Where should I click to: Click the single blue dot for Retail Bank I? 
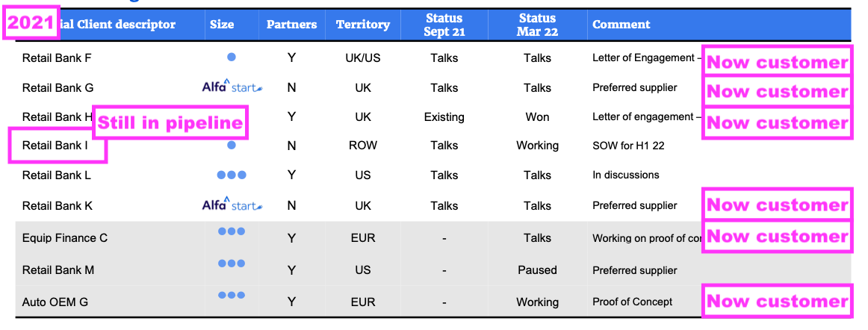(x=232, y=146)
